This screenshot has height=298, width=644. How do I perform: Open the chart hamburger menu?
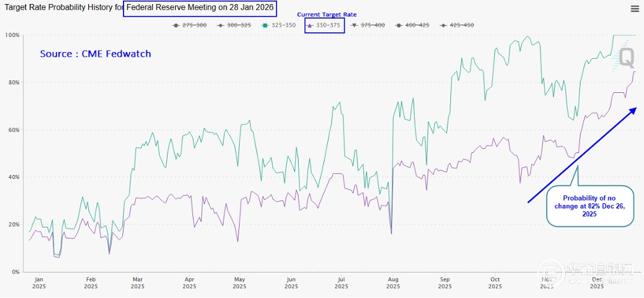[634, 9]
